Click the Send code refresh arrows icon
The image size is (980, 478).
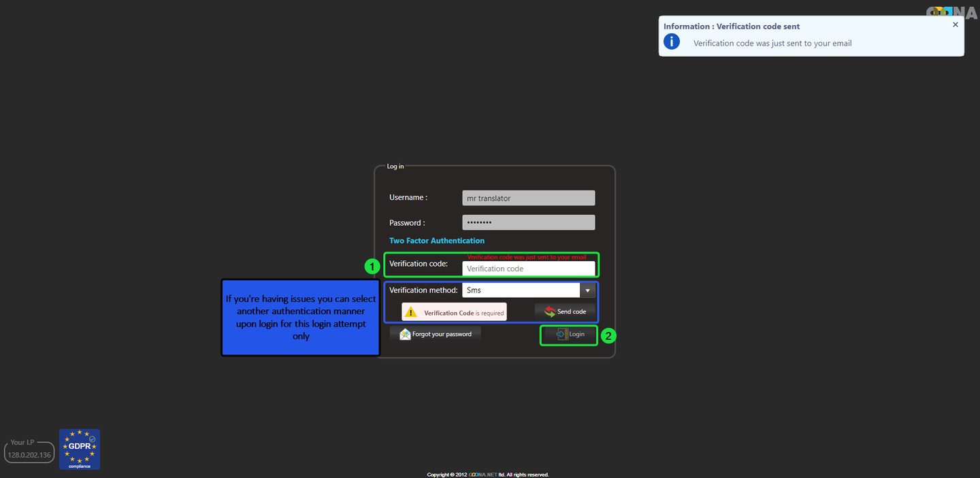(x=550, y=311)
